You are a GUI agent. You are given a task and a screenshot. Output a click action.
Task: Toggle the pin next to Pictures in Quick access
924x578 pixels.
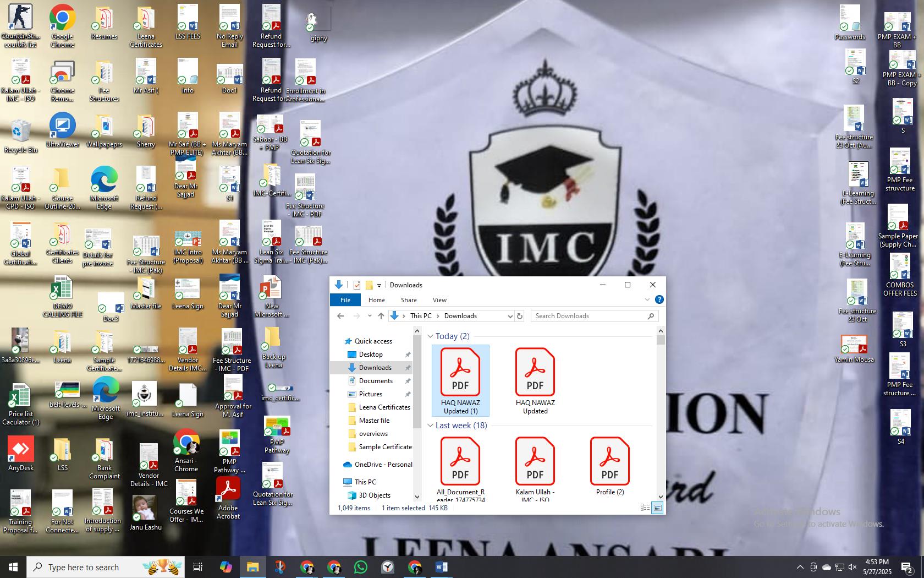pos(408,394)
